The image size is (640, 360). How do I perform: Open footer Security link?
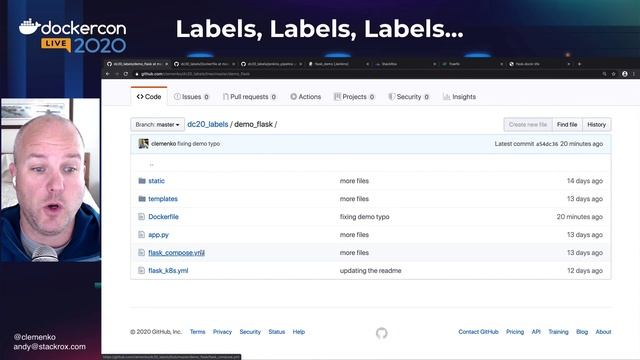[x=250, y=332]
